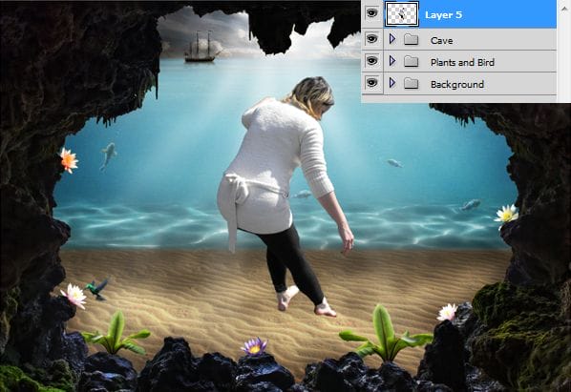Image resolution: width=571 pixels, height=392 pixels.
Task: Click the hummingbird near the pink flower
Action: 97,289
